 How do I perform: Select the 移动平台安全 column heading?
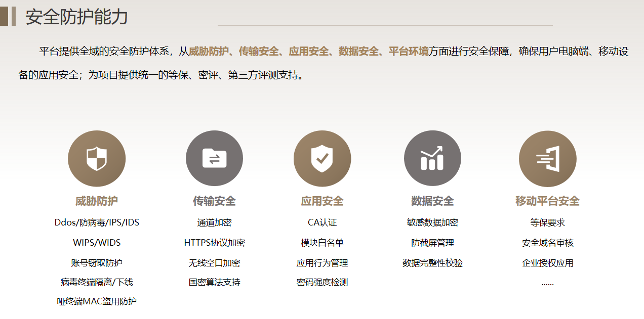point(547,201)
